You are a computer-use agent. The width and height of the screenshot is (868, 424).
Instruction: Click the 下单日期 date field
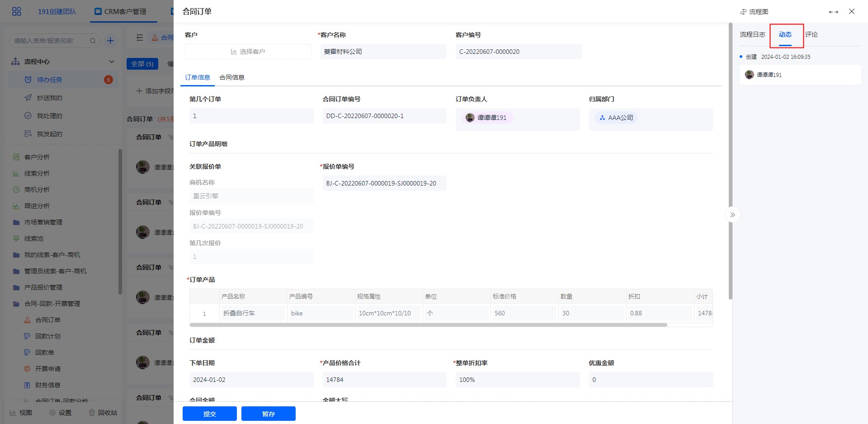pos(251,380)
